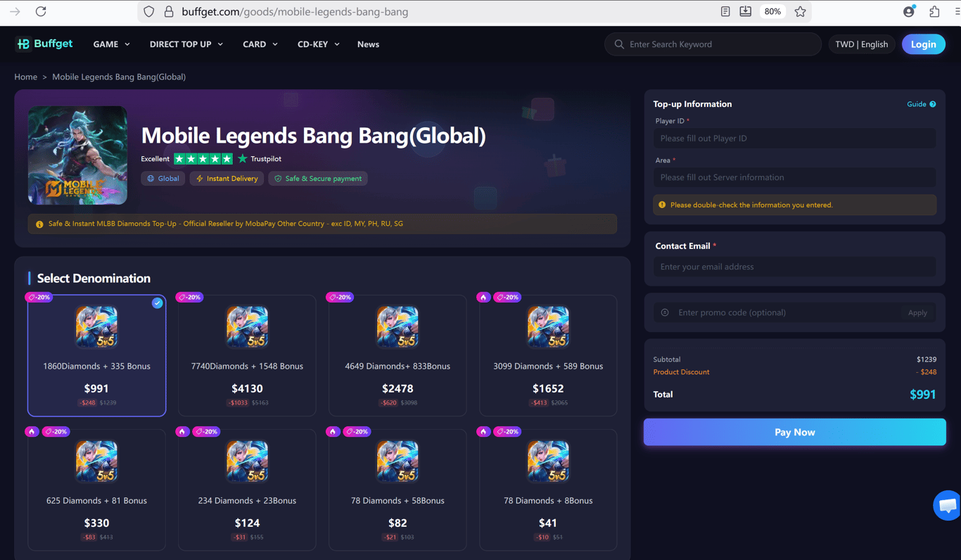Open the News menu item
The image size is (961, 560).
tap(368, 44)
